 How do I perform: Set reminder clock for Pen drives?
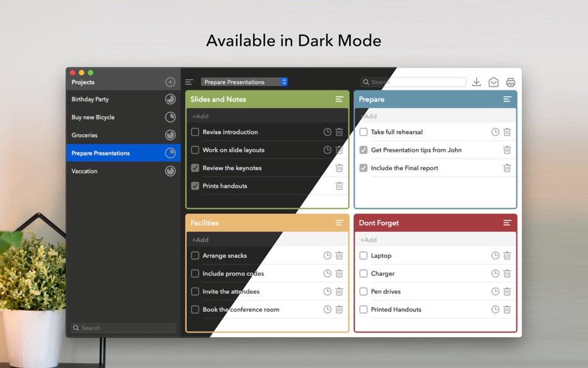pyautogui.click(x=495, y=291)
